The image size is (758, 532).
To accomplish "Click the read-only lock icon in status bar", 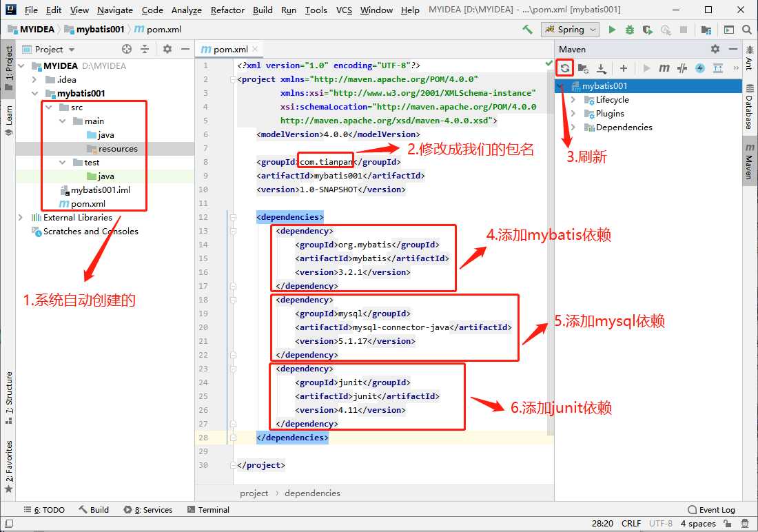I will [727, 523].
